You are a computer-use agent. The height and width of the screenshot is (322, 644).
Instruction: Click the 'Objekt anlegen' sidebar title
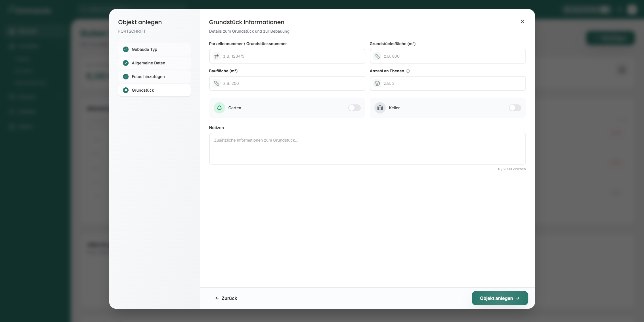pyautogui.click(x=140, y=22)
